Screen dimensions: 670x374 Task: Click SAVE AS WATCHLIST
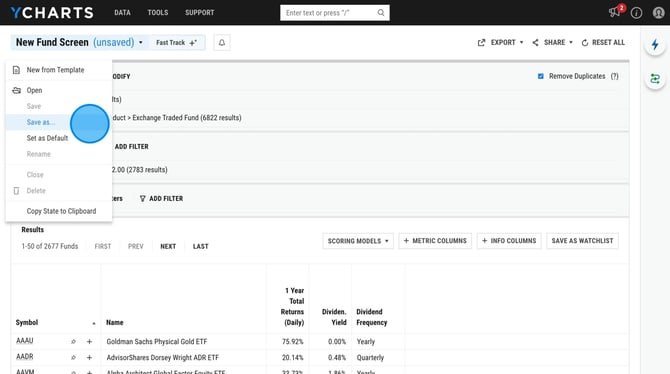pos(582,241)
